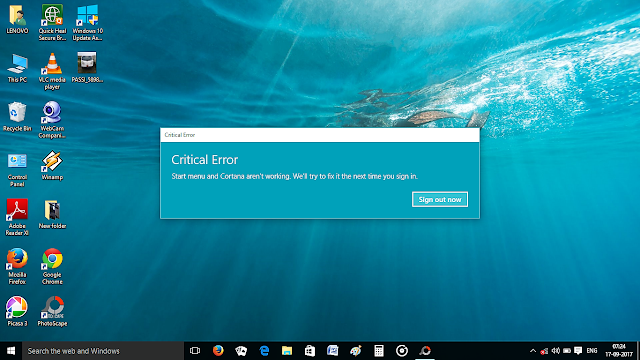Select the Picasa 3 shortcut
The width and height of the screenshot is (640, 360).
click(x=17, y=311)
